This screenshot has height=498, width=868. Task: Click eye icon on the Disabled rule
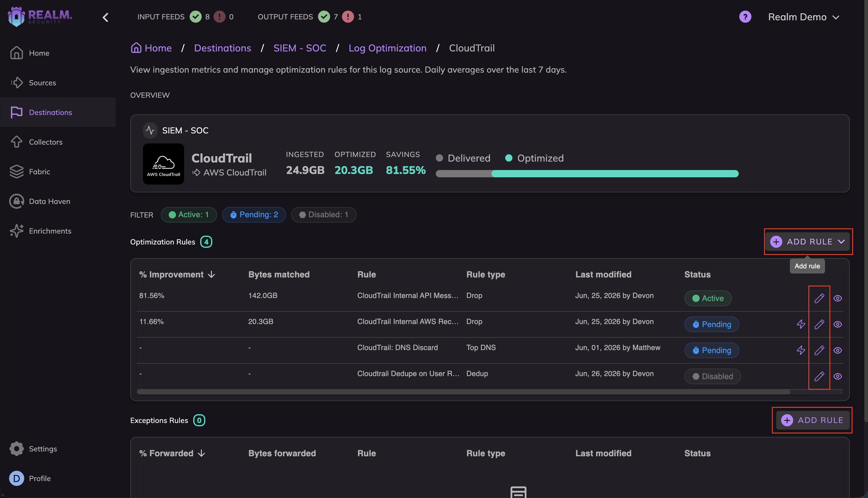pyautogui.click(x=837, y=376)
